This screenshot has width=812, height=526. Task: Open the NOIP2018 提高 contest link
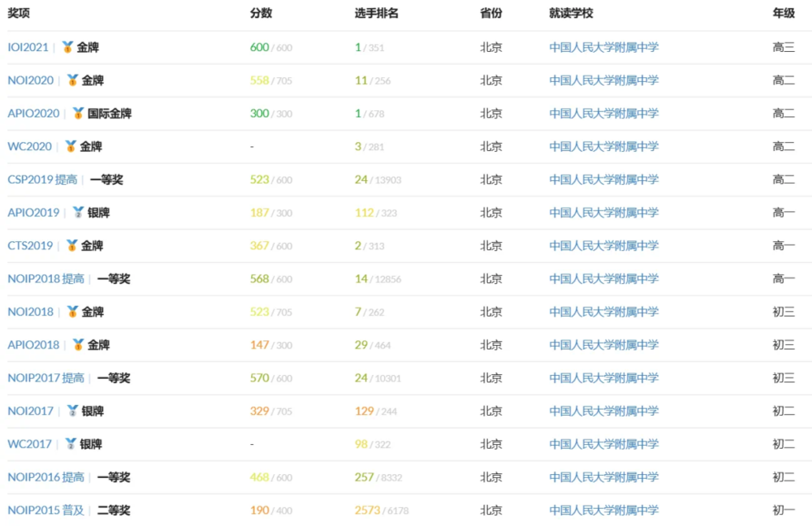click(45, 279)
